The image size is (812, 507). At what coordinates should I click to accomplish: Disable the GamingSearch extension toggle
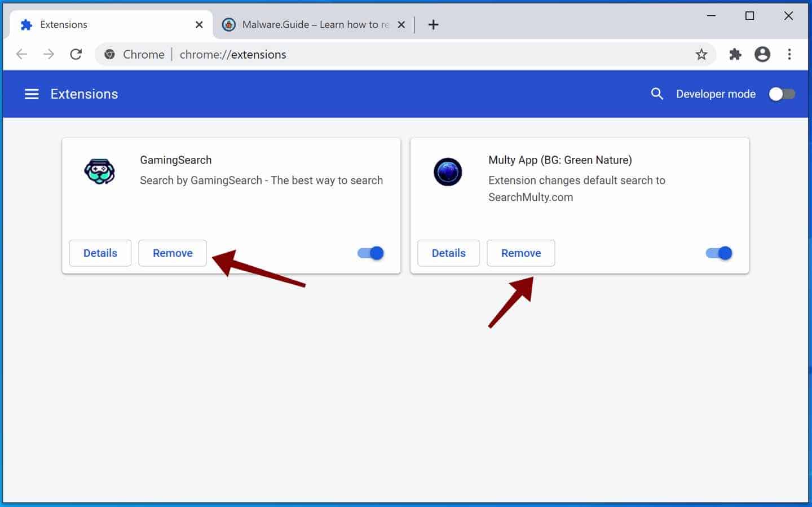point(370,253)
